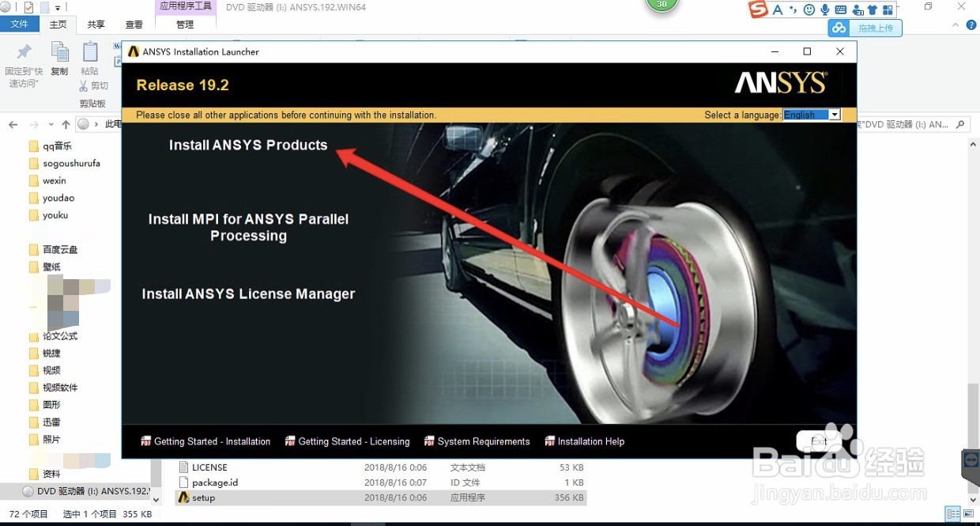The height and width of the screenshot is (526, 980).
Task: Click Explorer forward navigation arrow
Action: (x=33, y=124)
